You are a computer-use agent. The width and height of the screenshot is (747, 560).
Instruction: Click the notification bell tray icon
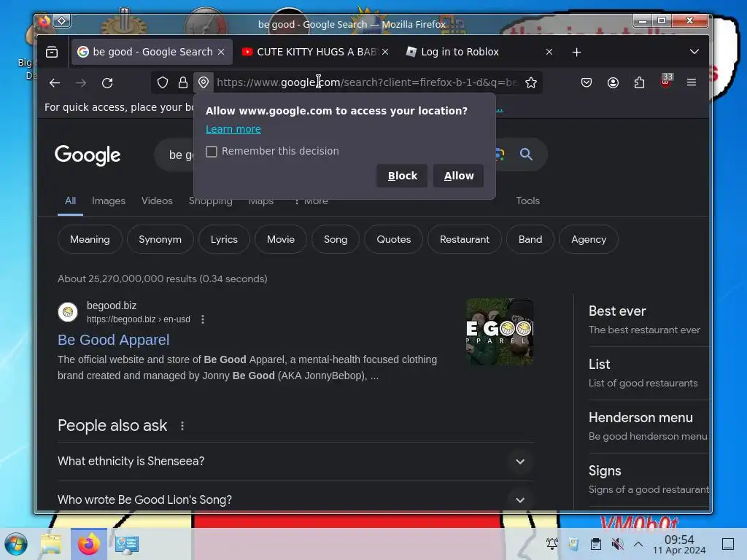551,544
